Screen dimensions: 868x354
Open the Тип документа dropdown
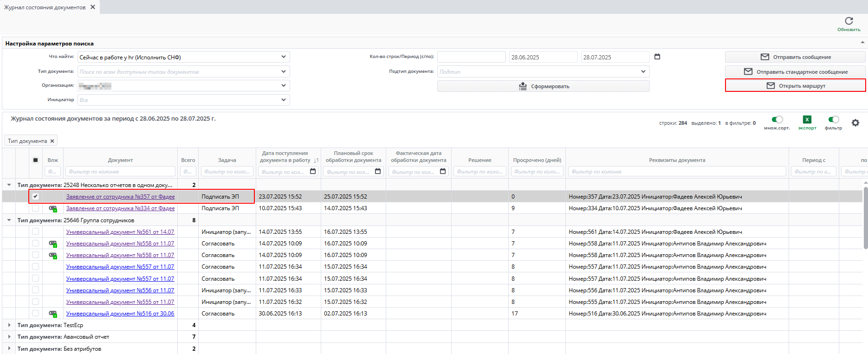tap(283, 71)
